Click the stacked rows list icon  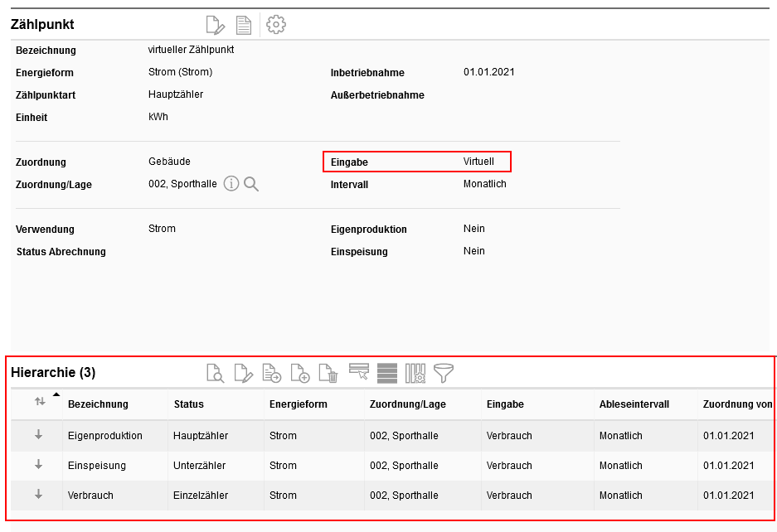tap(386, 373)
